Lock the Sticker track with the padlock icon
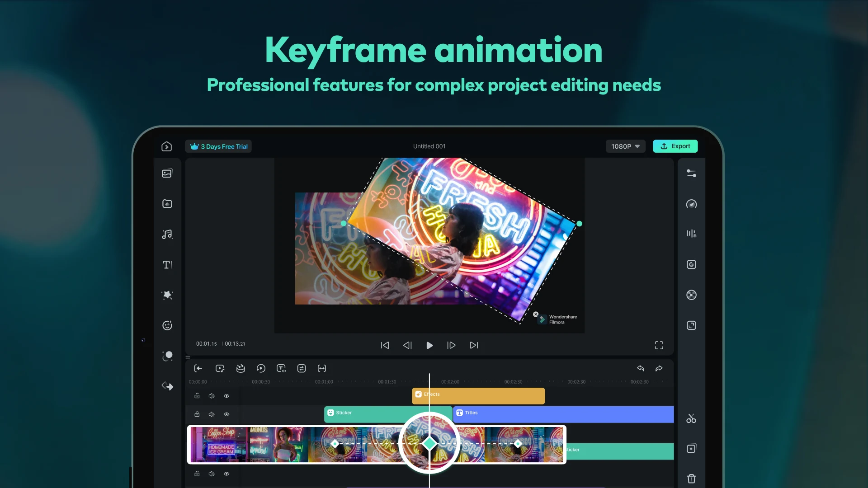The image size is (868, 488). pyautogui.click(x=197, y=414)
